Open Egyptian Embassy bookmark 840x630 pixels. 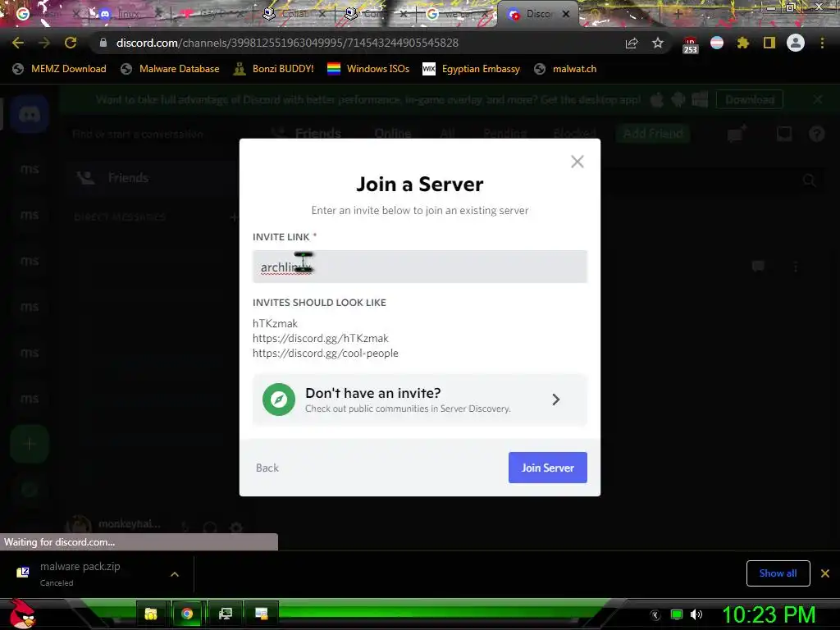pos(472,69)
